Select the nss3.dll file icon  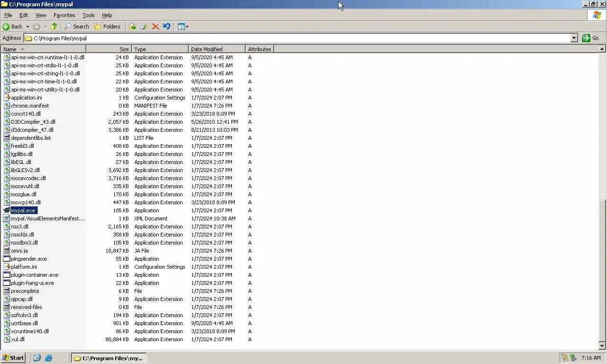click(7, 227)
